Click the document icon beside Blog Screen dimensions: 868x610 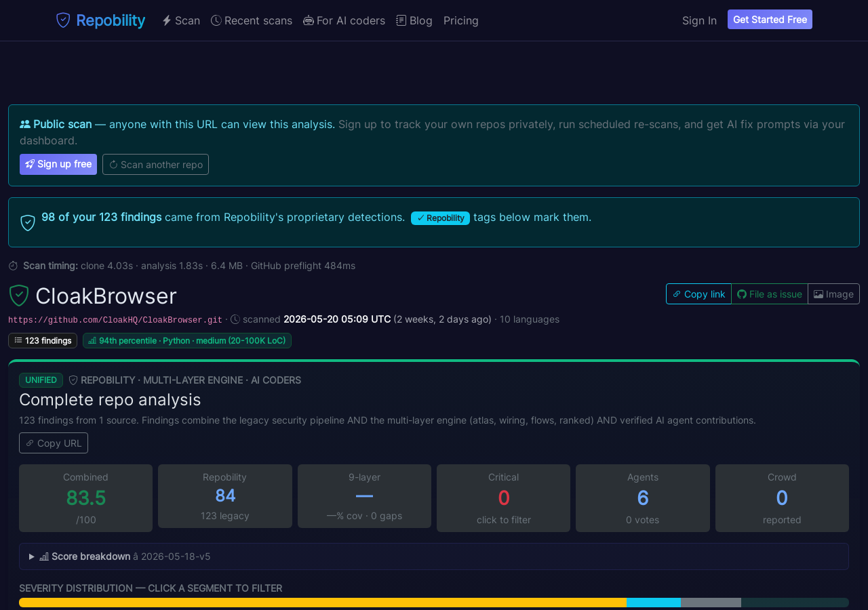(401, 20)
